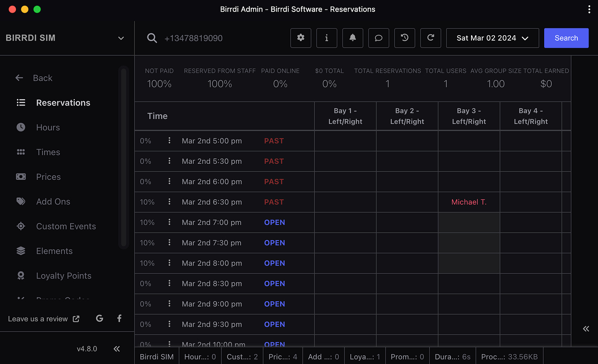598x364 pixels.
Task: Click Bay 3 cell at 8:00 pm
Action: (469, 263)
